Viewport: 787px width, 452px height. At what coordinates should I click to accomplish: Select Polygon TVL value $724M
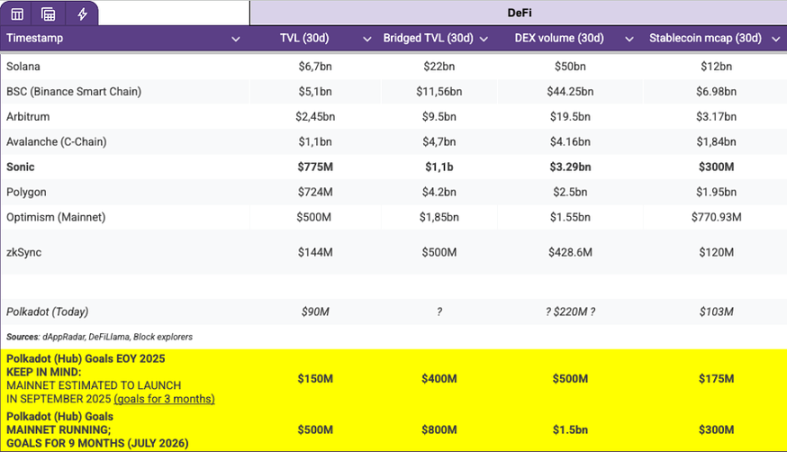pos(315,192)
